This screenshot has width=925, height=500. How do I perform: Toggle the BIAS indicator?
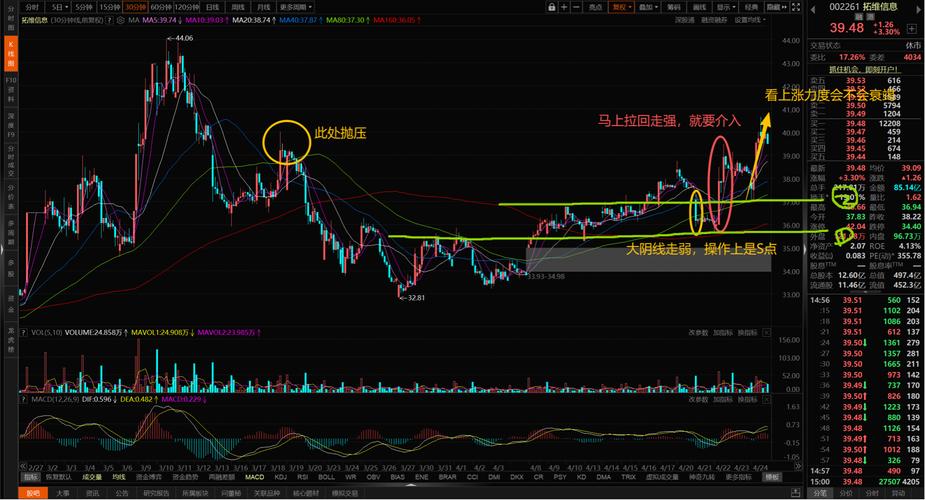coord(398,477)
